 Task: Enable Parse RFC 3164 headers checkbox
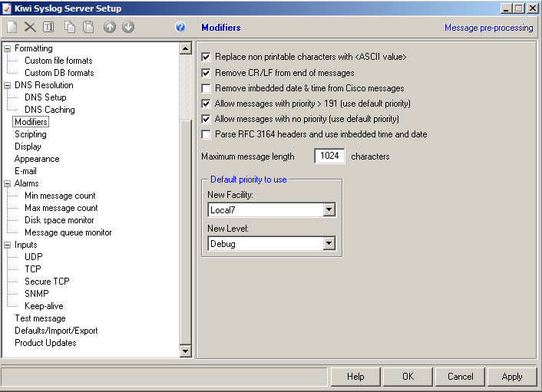click(x=206, y=134)
